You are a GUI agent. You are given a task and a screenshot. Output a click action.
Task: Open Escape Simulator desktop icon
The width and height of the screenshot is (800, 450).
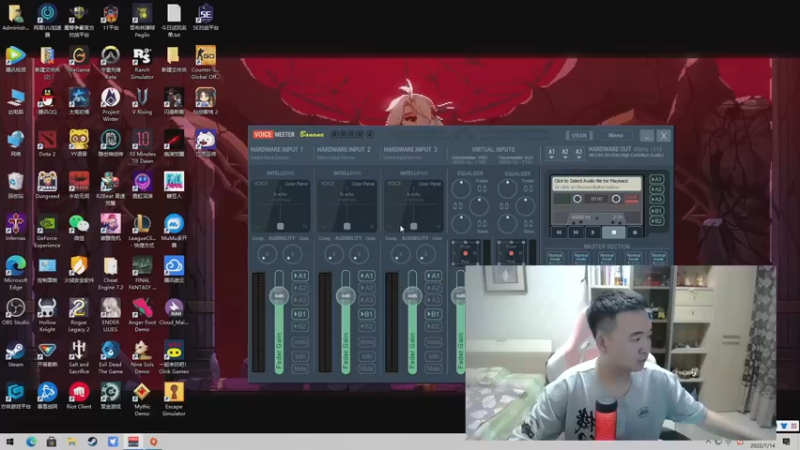(x=173, y=399)
